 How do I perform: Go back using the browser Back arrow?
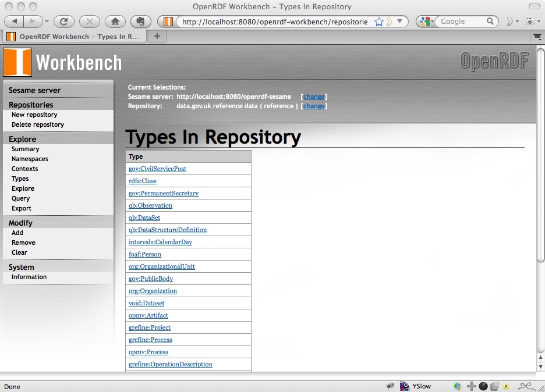pos(14,22)
